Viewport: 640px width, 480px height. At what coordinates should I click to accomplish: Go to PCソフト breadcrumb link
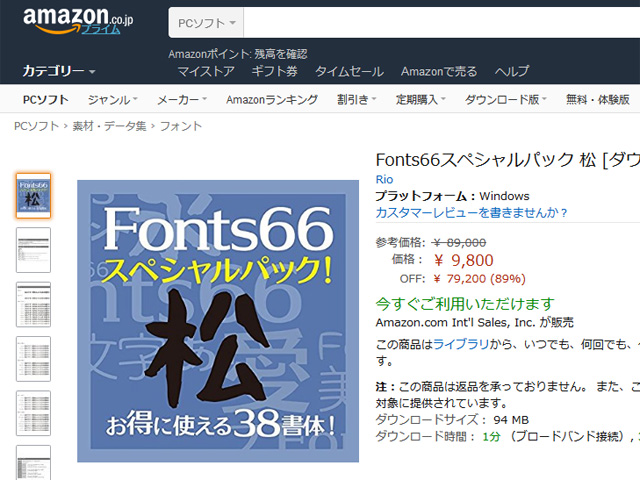(37, 126)
